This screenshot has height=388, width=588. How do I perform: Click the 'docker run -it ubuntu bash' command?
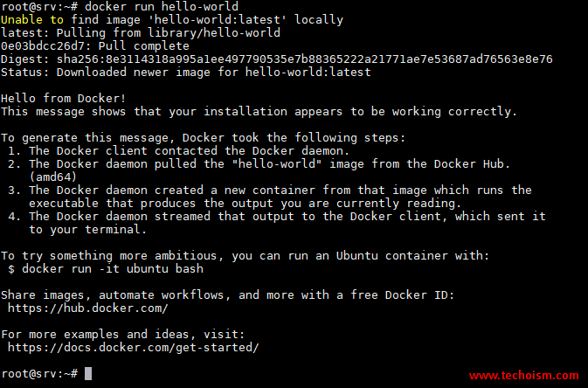pos(113,268)
